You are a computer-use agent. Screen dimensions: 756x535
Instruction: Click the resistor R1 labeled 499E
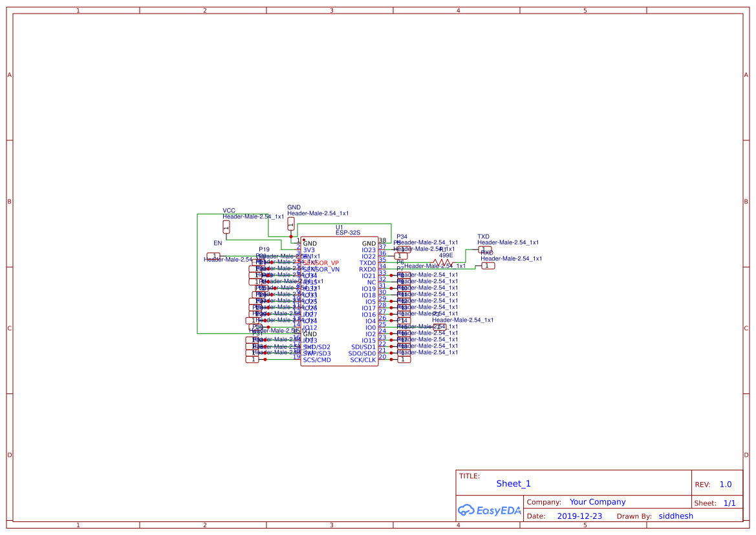pos(443,264)
